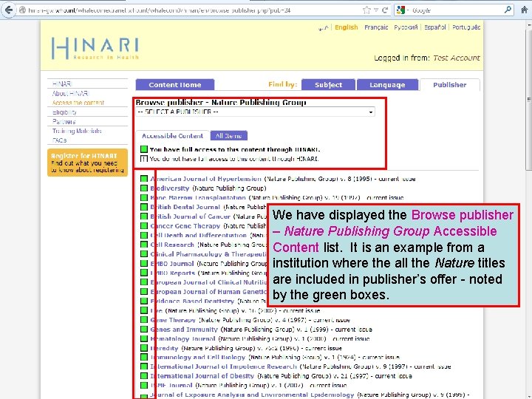
Task: Open the search engine selector dropdown
Action: click(407, 10)
